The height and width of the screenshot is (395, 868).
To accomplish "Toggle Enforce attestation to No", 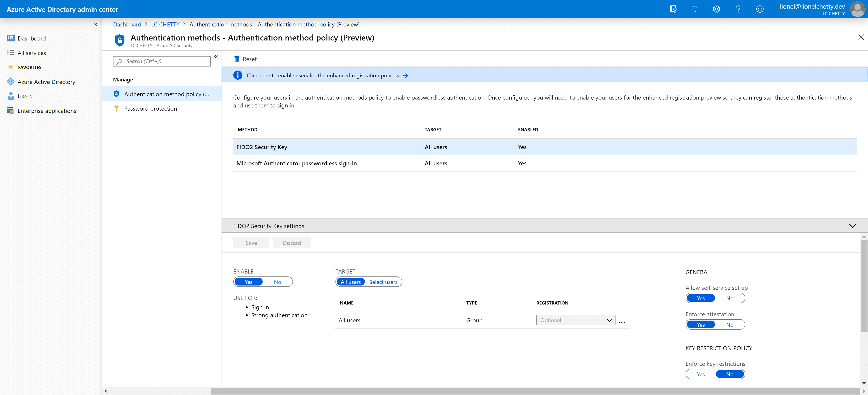I will (730, 325).
